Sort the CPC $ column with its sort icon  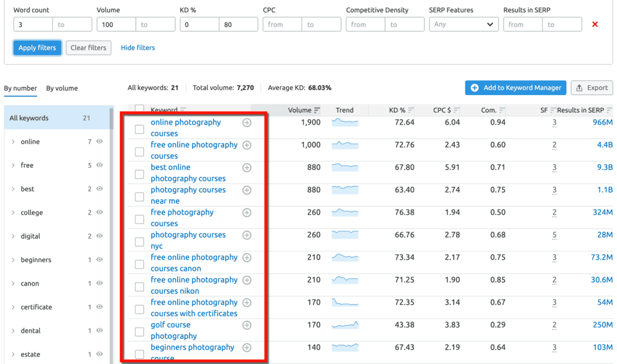(457, 110)
